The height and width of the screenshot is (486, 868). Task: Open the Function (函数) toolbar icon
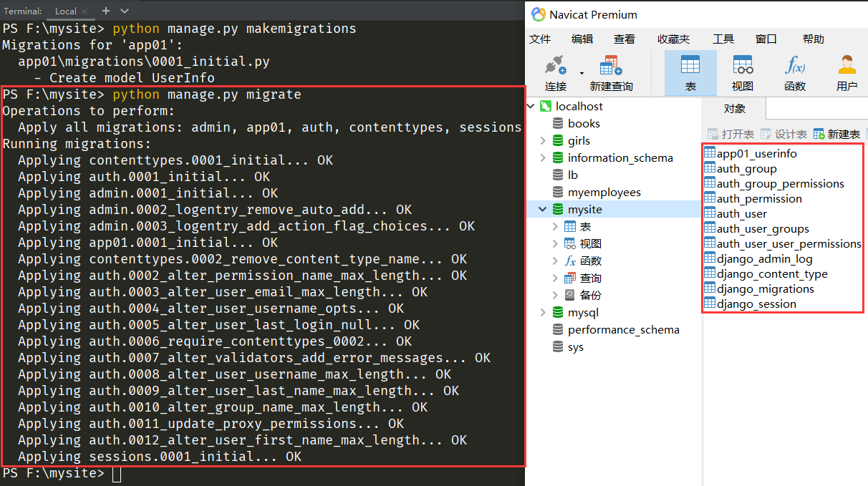pos(795,66)
